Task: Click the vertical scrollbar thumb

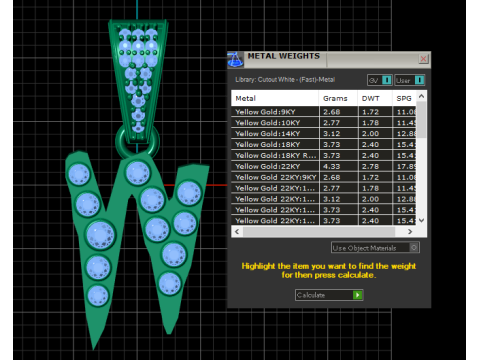Action: pyautogui.click(x=421, y=119)
